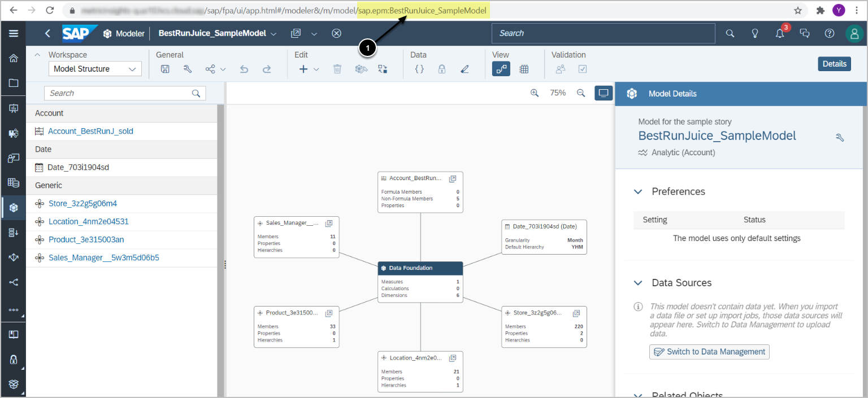Open Workspace Model Structure dropdown
868x398 pixels.
coord(94,69)
